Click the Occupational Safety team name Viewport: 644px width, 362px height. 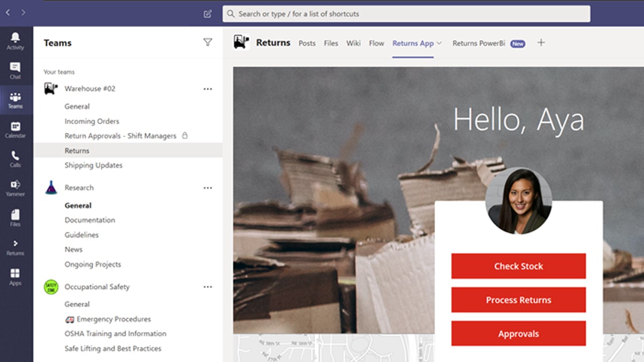(97, 287)
